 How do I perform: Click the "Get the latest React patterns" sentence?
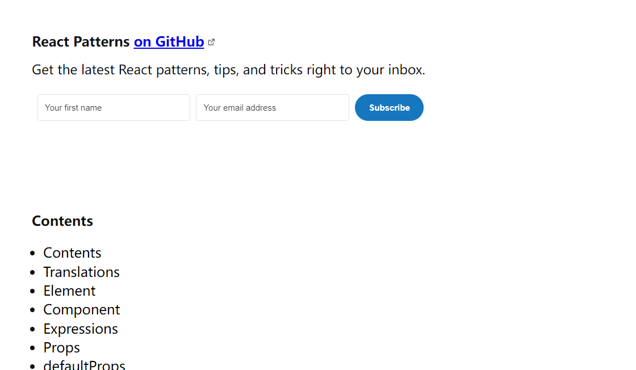click(x=228, y=70)
